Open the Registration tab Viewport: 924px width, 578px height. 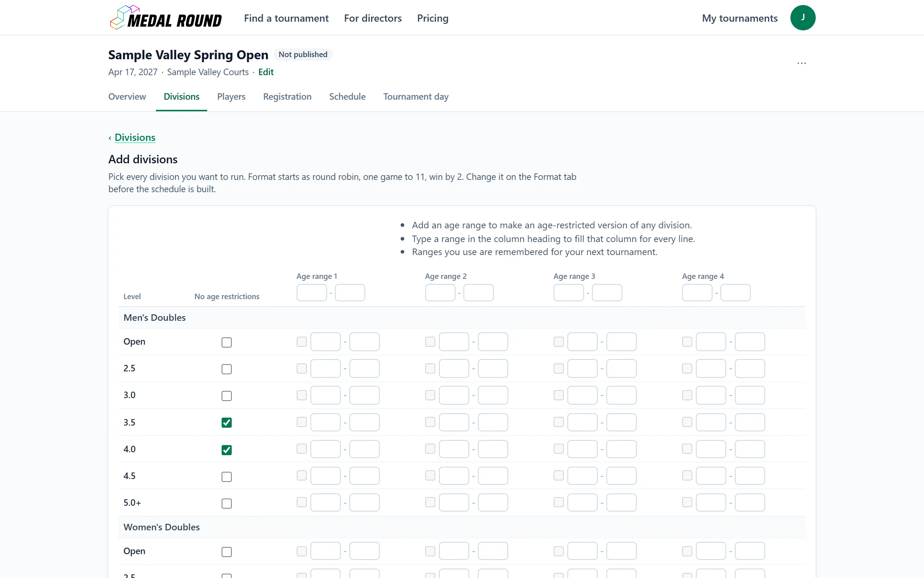pos(287,96)
